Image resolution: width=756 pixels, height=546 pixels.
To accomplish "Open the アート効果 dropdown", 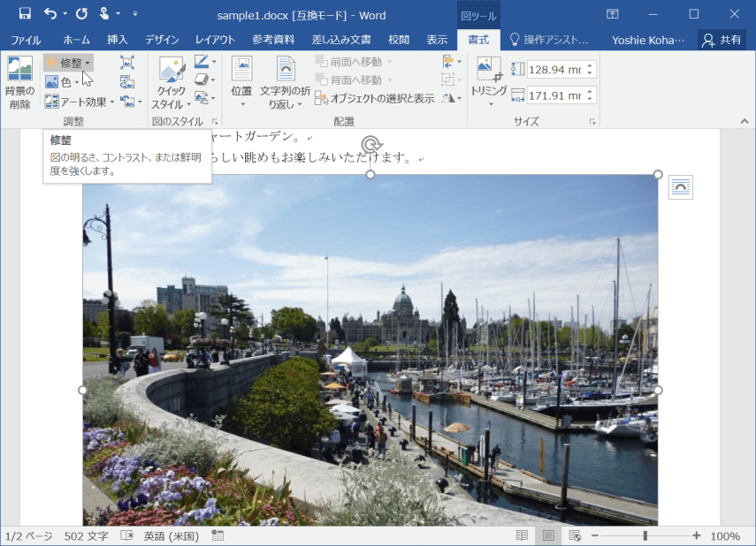I will tap(80, 102).
